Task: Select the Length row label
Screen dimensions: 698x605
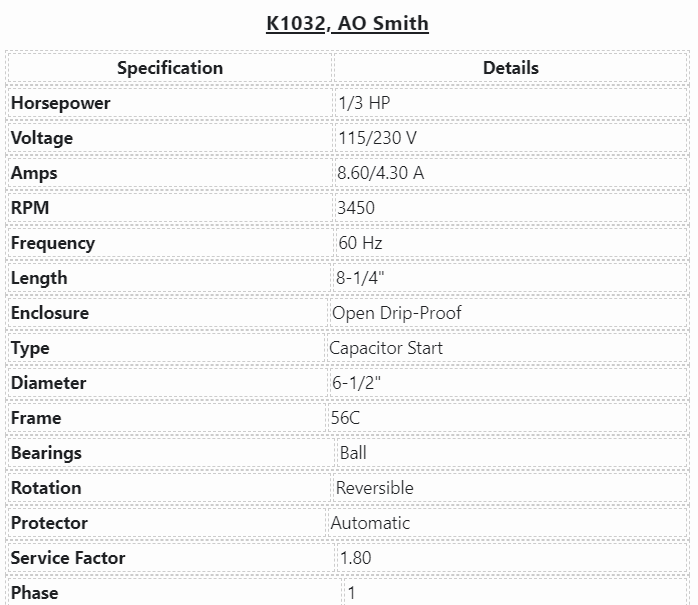Action: pos(39,278)
